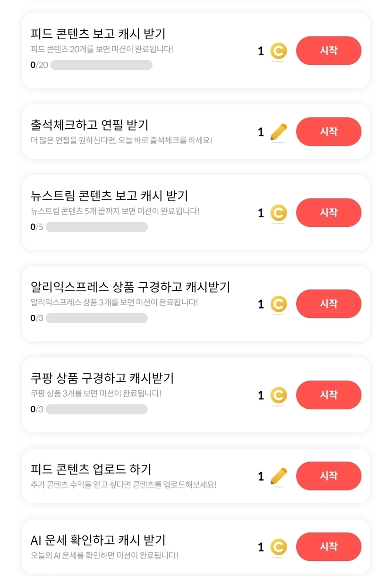
Task: Click the coin icon for AI 운세 mission
Action: (x=278, y=547)
